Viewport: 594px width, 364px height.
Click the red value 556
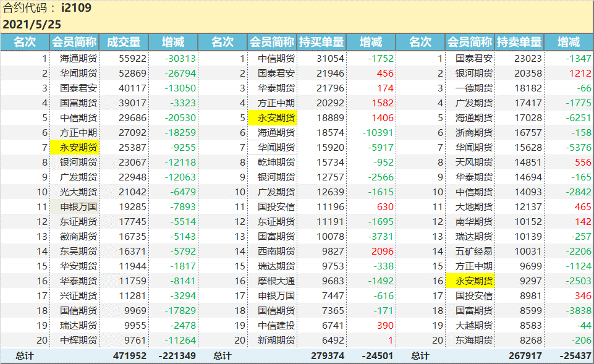(x=583, y=163)
